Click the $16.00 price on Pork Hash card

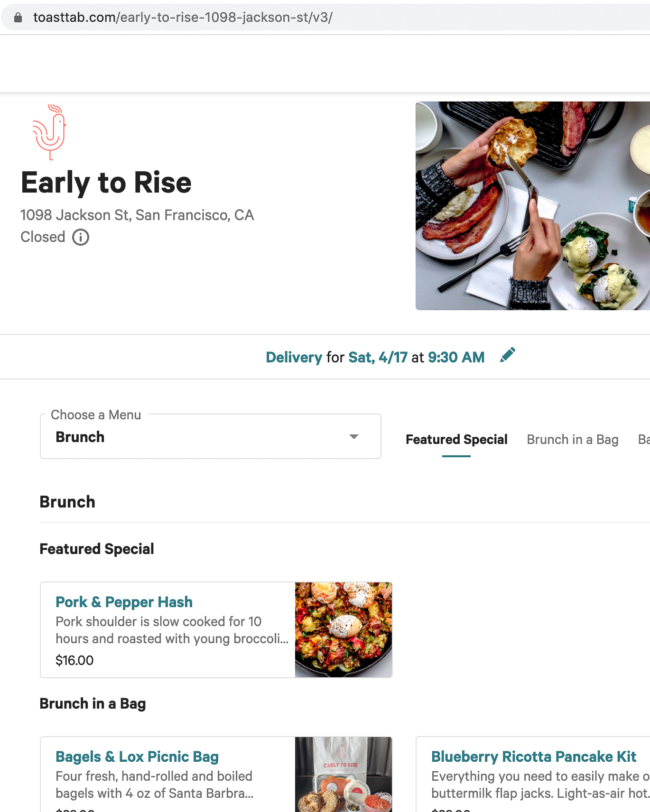click(74, 660)
